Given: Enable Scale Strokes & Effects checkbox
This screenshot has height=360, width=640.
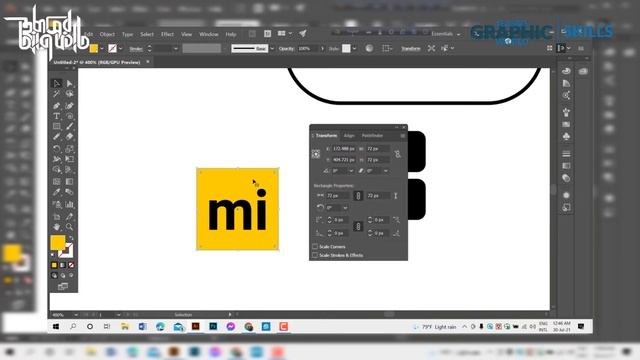Looking at the screenshot, I should coord(315,255).
